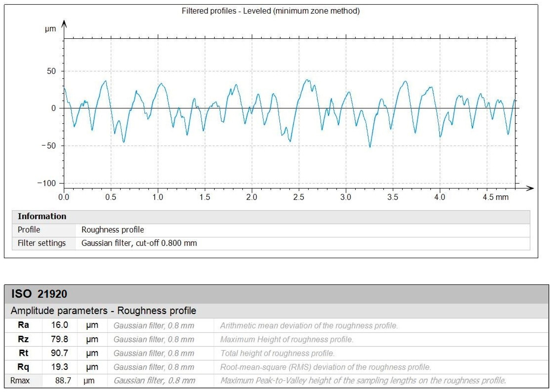553x392 pixels.
Task: Select the Rt parameter row name
Action: coord(23,353)
